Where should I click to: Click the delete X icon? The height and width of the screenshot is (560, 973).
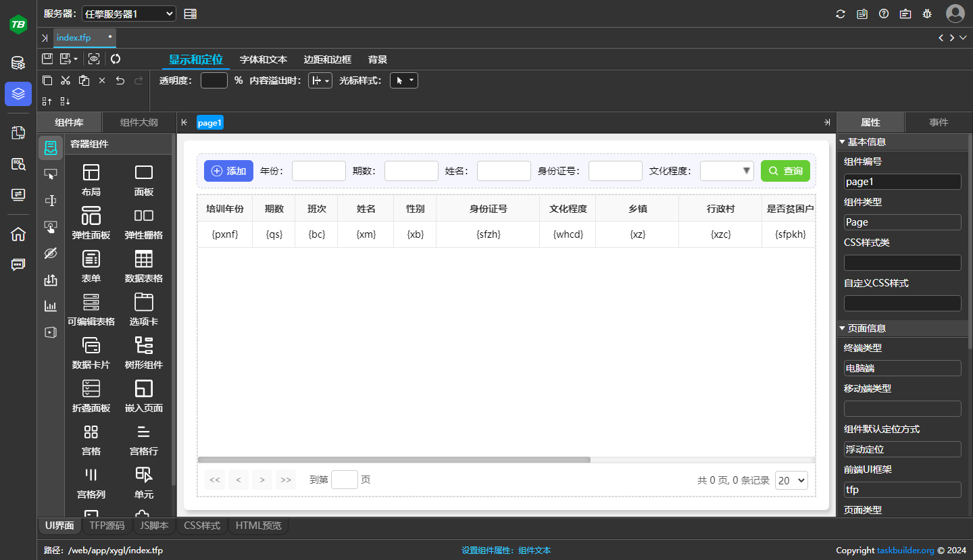point(102,80)
